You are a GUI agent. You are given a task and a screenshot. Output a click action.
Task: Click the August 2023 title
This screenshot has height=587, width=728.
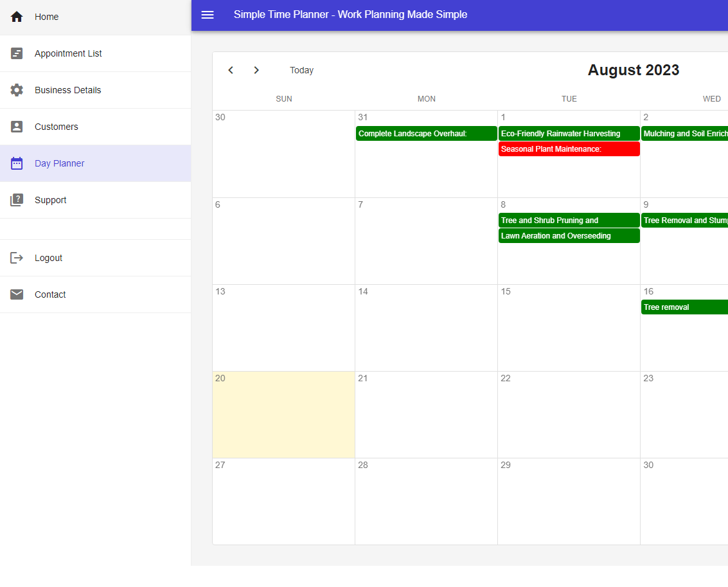634,70
